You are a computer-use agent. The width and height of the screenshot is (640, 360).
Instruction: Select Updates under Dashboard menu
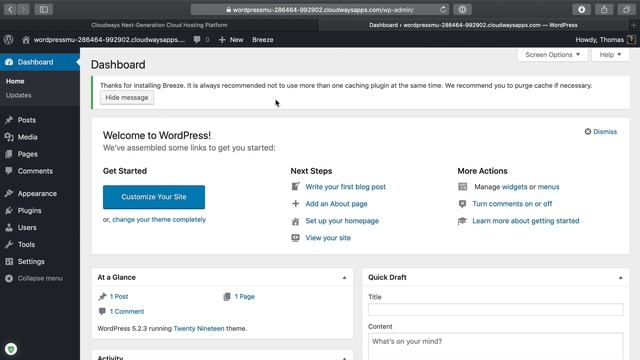click(18, 95)
